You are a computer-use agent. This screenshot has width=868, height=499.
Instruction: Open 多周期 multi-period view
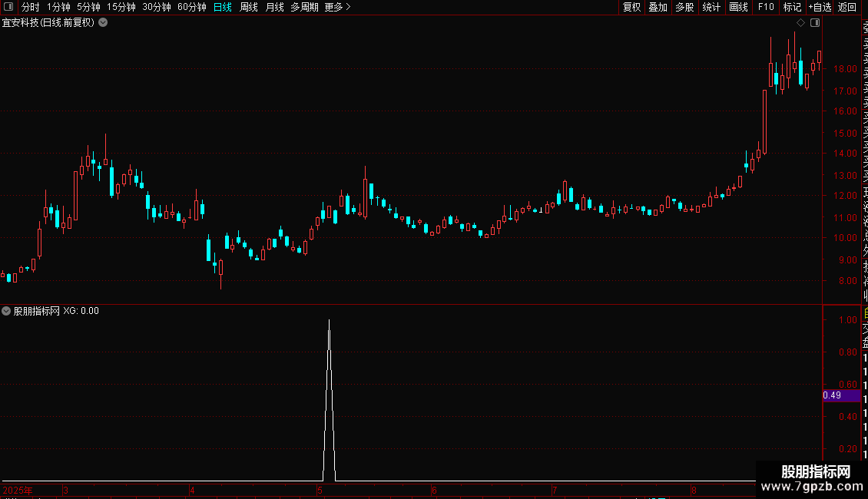[304, 7]
